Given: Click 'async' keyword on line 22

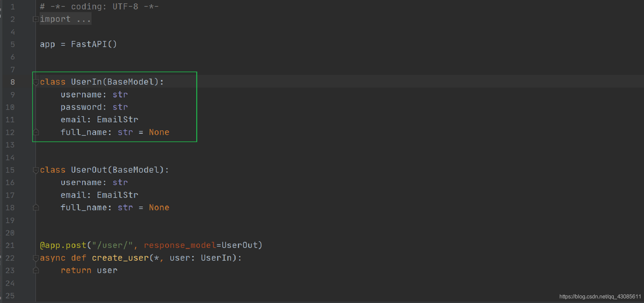Looking at the screenshot, I should (x=53, y=258).
